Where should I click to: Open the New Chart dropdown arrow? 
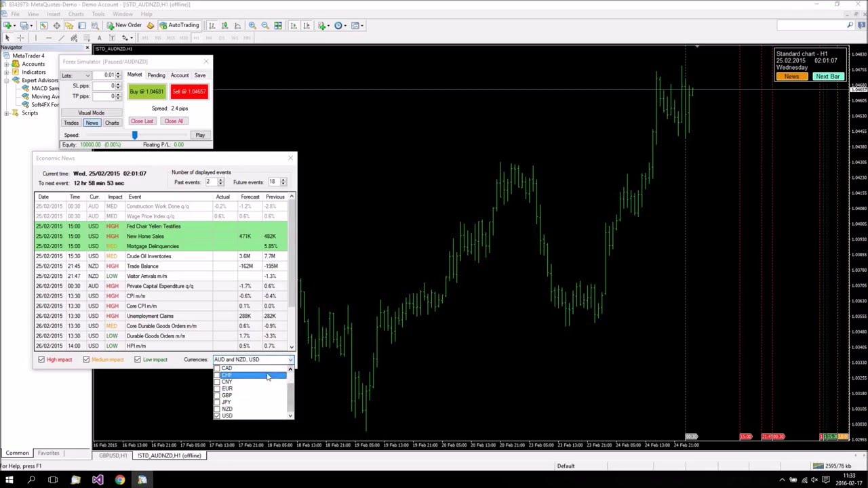pyautogui.click(x=14, y=25)
